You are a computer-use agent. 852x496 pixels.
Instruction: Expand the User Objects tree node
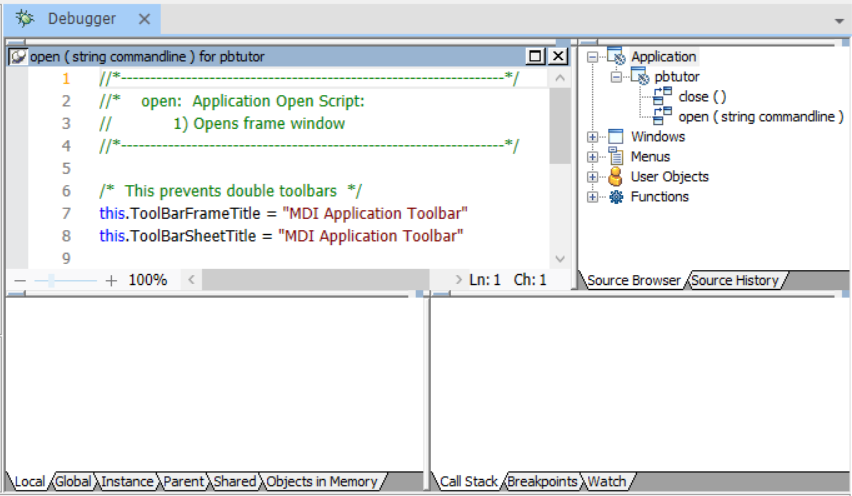[x=593, y=177]
